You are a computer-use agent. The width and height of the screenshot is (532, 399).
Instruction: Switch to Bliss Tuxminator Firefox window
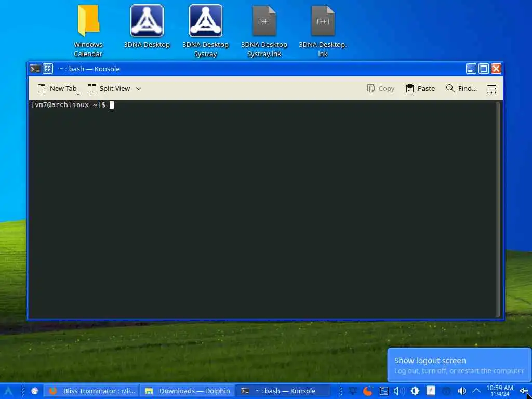(x=92, y=391)
